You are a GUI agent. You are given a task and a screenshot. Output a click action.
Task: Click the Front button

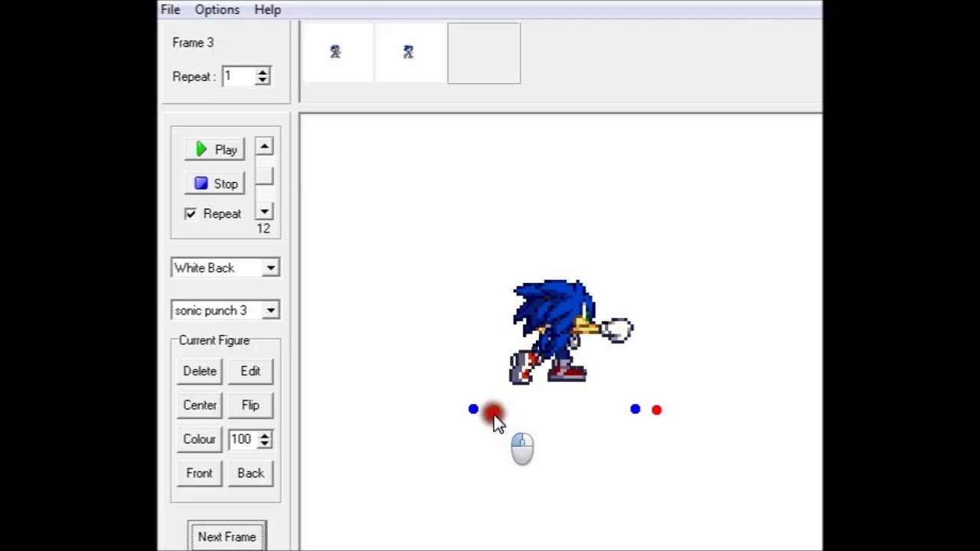199,473
